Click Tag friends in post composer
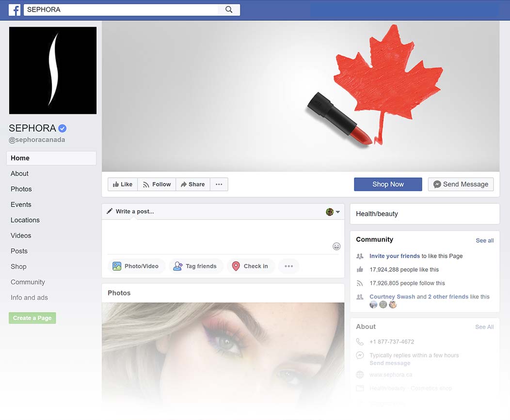 point(195,266)
